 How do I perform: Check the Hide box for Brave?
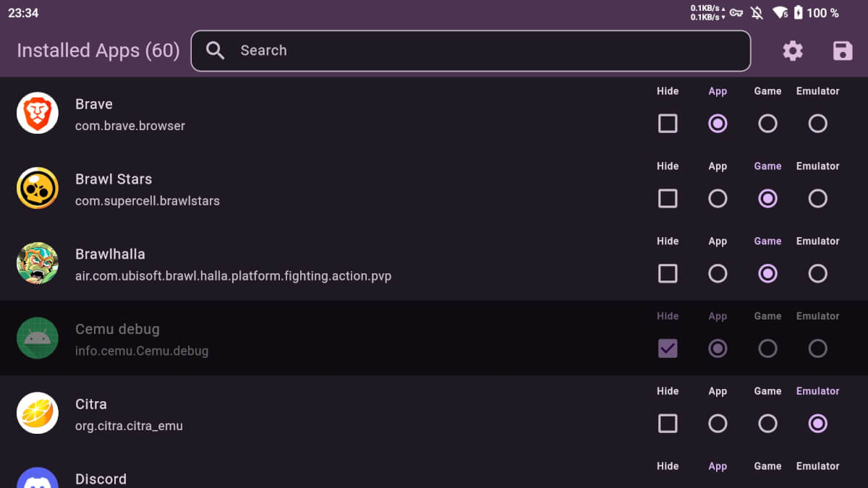pos(668,124)
